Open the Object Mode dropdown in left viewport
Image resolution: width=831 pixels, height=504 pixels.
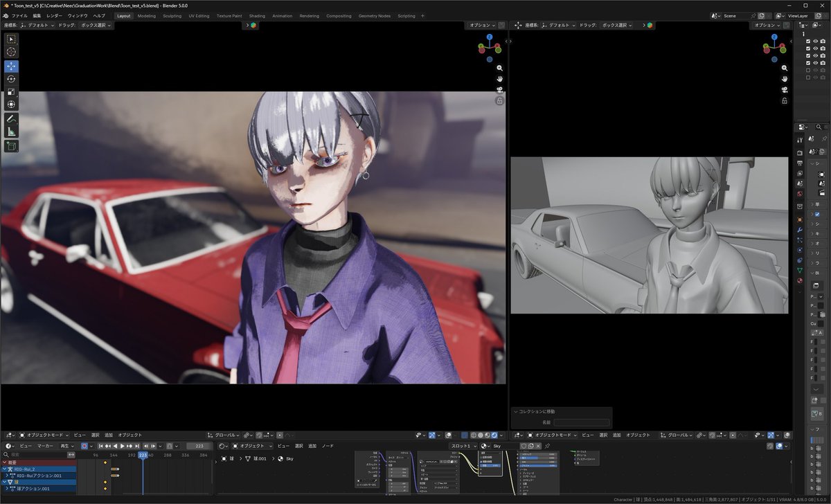coord(44,435)
